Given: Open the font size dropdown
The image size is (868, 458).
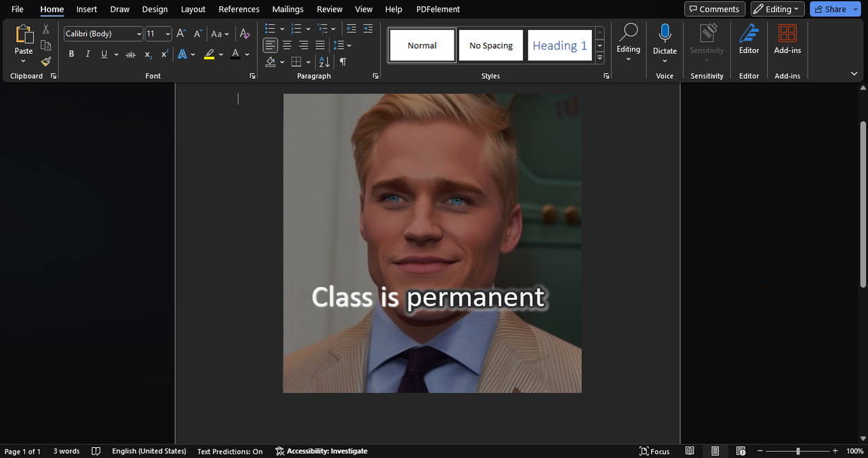Looking at the screenshot, I should pyautogui.click(x=167, y=34).
